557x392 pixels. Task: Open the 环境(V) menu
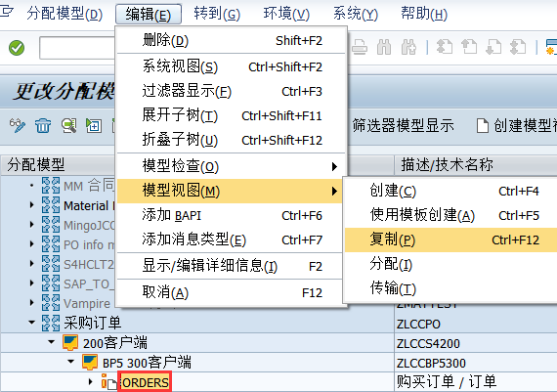coord(286,15)
